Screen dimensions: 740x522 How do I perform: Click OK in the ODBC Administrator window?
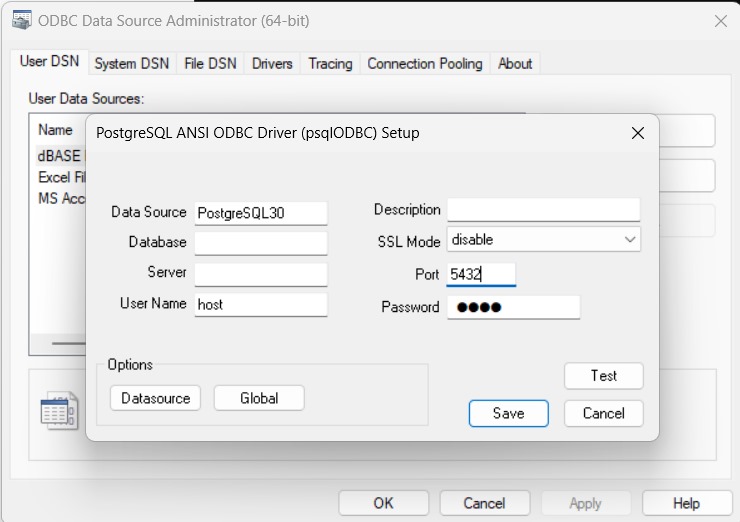click(383, 503)
